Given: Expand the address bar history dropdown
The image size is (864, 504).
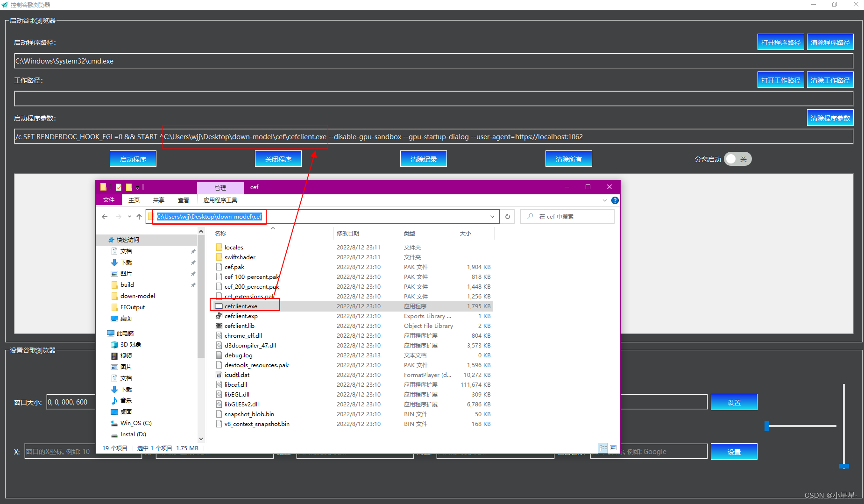Looking at the screenshot, I should pyautogui.click(x=492, y=216).
